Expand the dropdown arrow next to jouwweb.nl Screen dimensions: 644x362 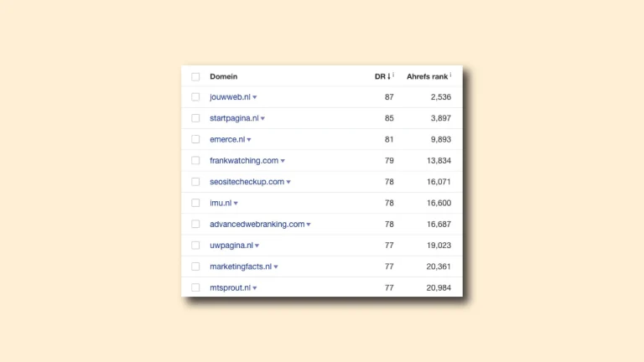coord(255,98)
